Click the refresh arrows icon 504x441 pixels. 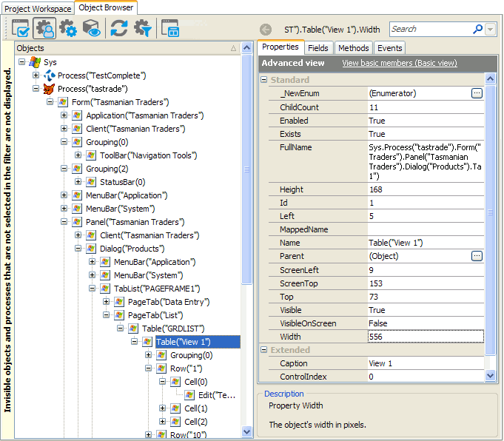tap(118, 30)
